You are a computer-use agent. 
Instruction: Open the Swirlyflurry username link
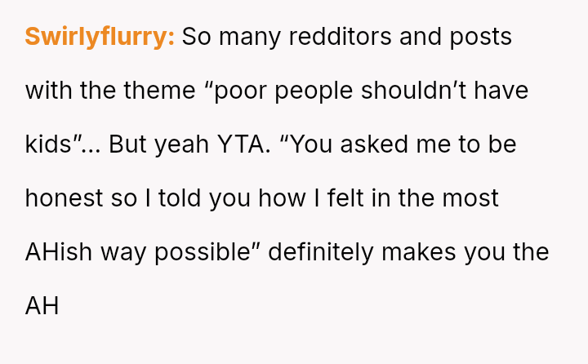tap(100, 37)
